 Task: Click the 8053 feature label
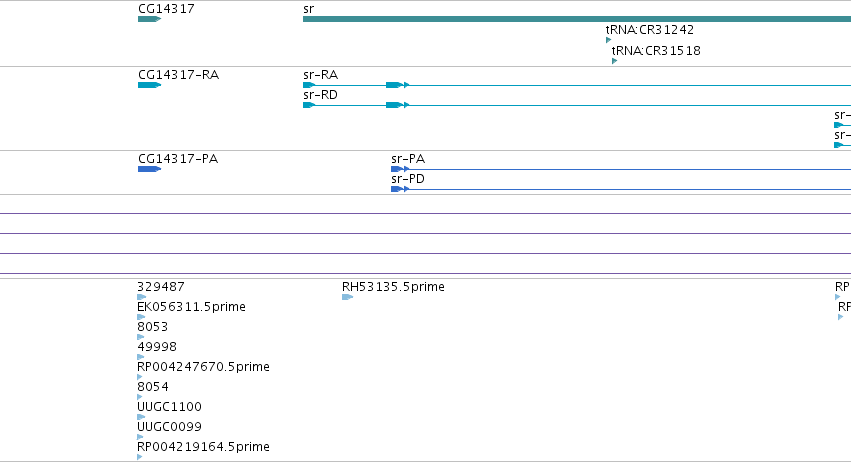tap(153, 327)
